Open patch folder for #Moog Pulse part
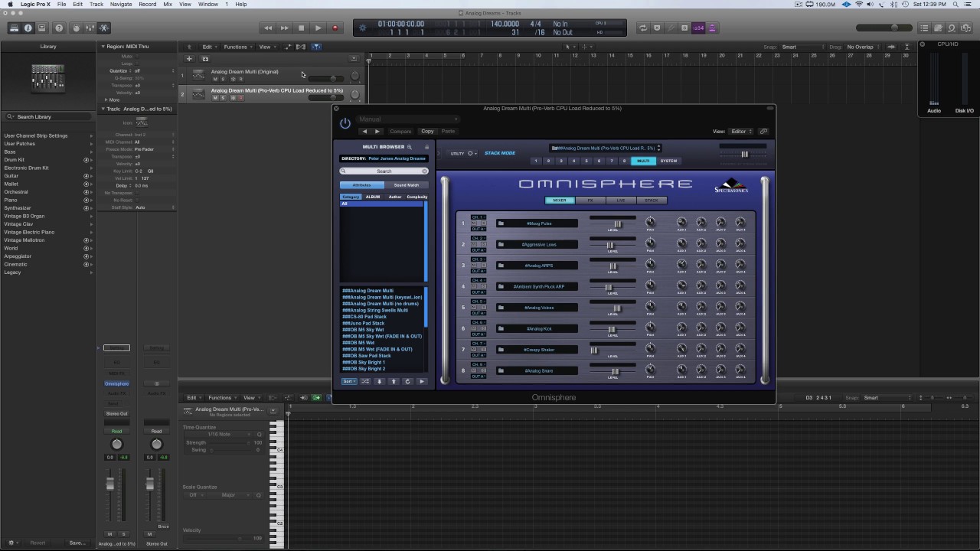Image resolution: width=980 pixels, height=551 pixels. [x=501, y=223]
